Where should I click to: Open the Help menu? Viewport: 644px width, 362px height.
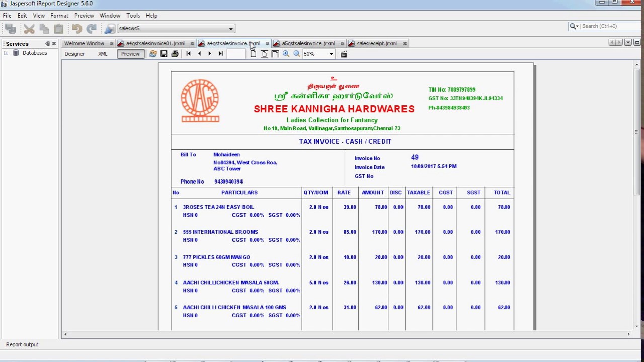point(151,16)
